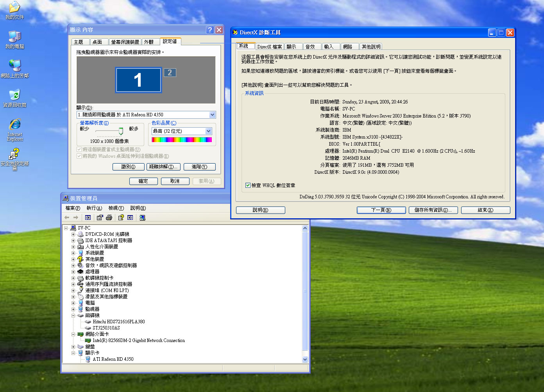Expand the DVD/CD-ROM 光碟機 tree node

(x=73, y=234)
